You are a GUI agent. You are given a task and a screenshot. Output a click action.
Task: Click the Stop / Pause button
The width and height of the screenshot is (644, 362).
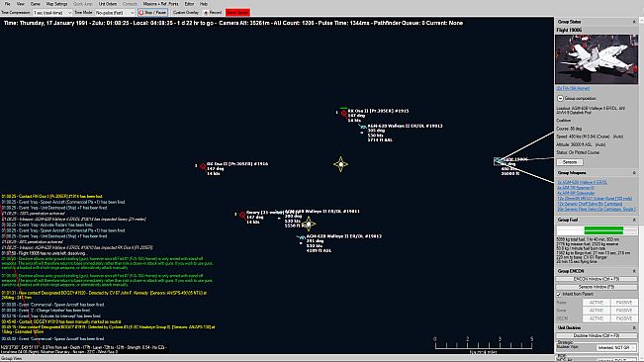[152, 13]
